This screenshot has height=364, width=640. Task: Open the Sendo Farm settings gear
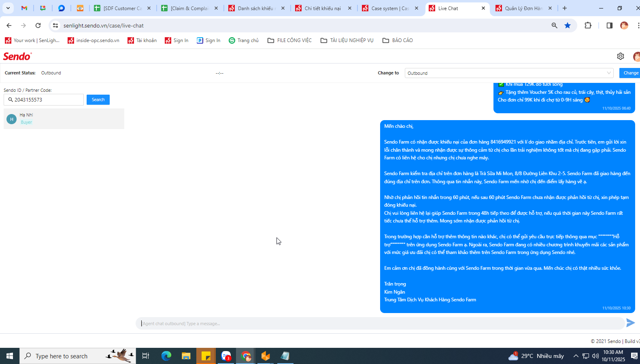[620, 56]
